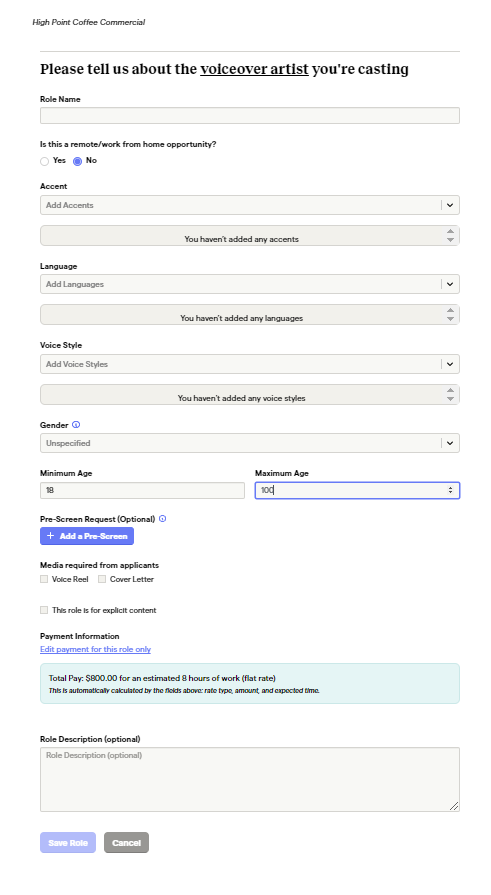Open Edit payment for this role only

95,650
